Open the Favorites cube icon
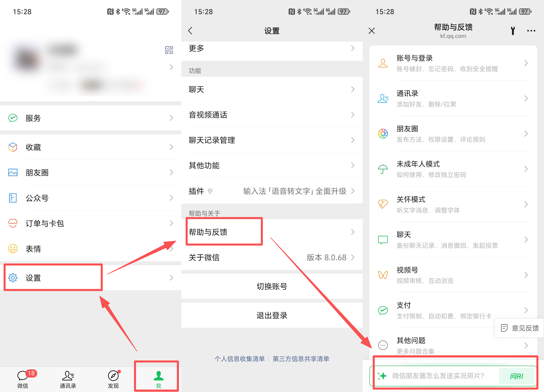 click(x=13, y=147)
